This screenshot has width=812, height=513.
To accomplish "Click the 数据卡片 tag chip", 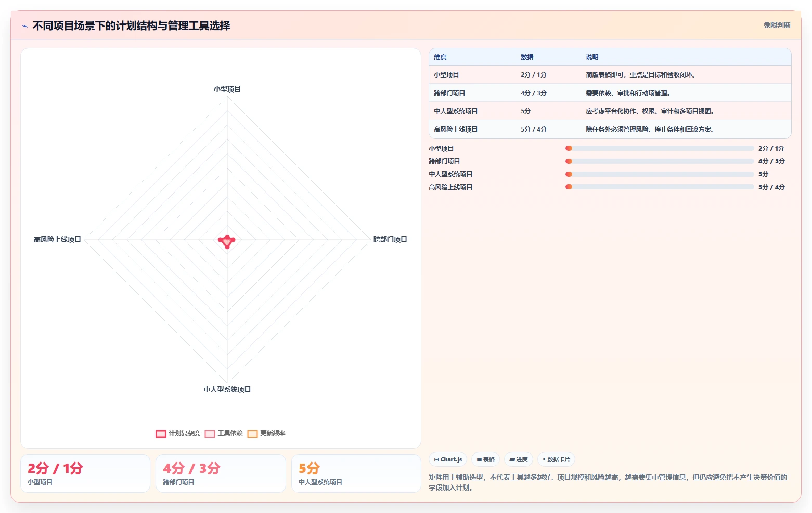I will pos(556,459).
